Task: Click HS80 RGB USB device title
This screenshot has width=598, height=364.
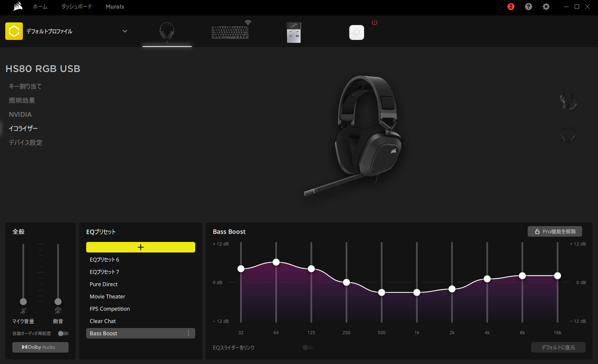Action: pyautogui.click(x=43, y=69)
